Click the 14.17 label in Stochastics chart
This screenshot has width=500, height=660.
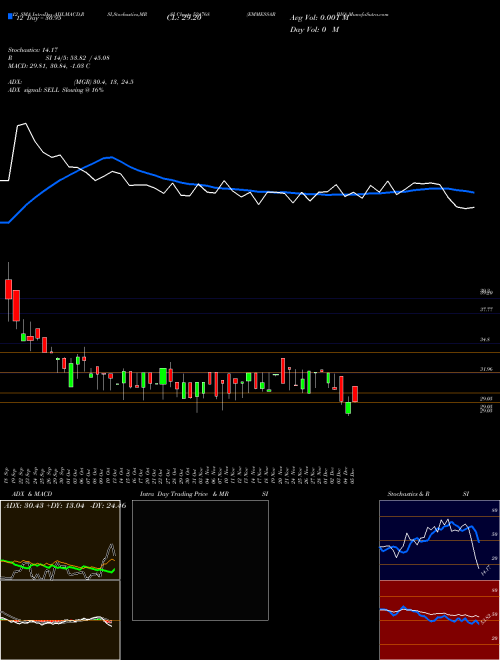point(486,570)
